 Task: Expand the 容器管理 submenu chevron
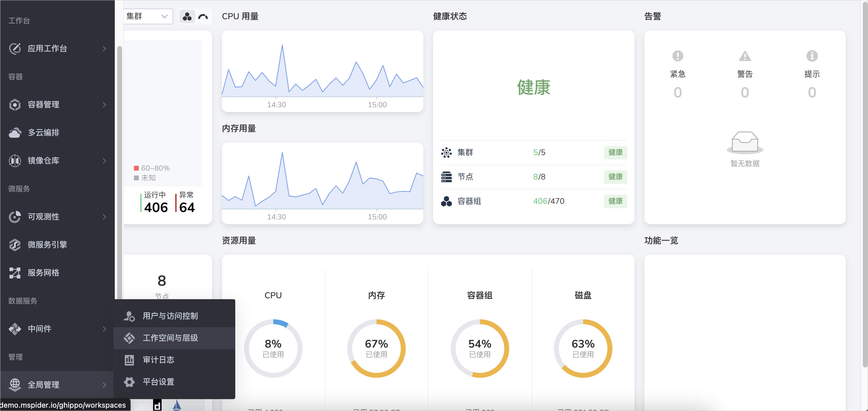(x=104, y=105)
